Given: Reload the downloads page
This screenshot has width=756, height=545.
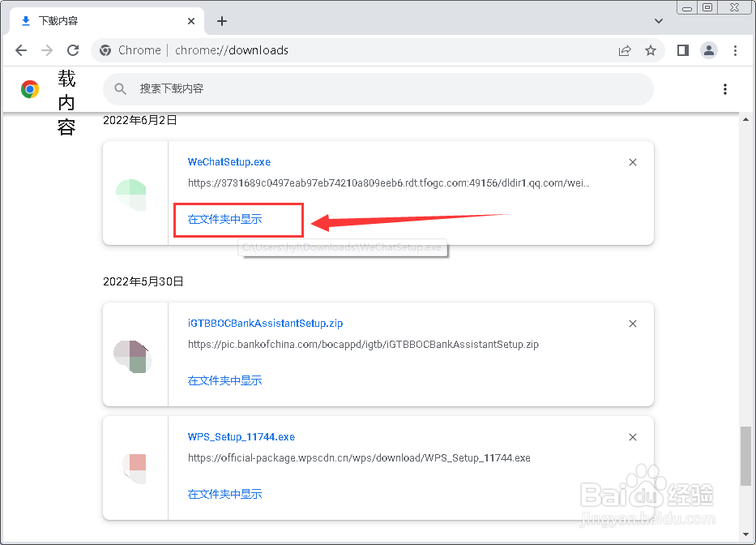Looking at the screenshot, I should (x=73, y=50).
